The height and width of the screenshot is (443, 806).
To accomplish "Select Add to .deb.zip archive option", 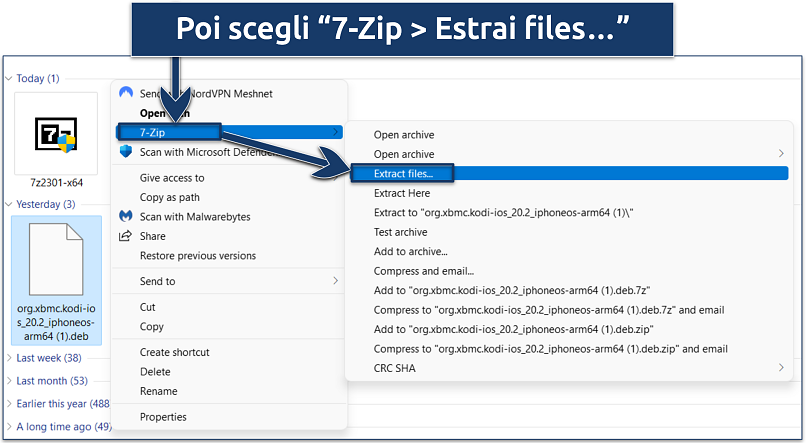I will point(514,329).
